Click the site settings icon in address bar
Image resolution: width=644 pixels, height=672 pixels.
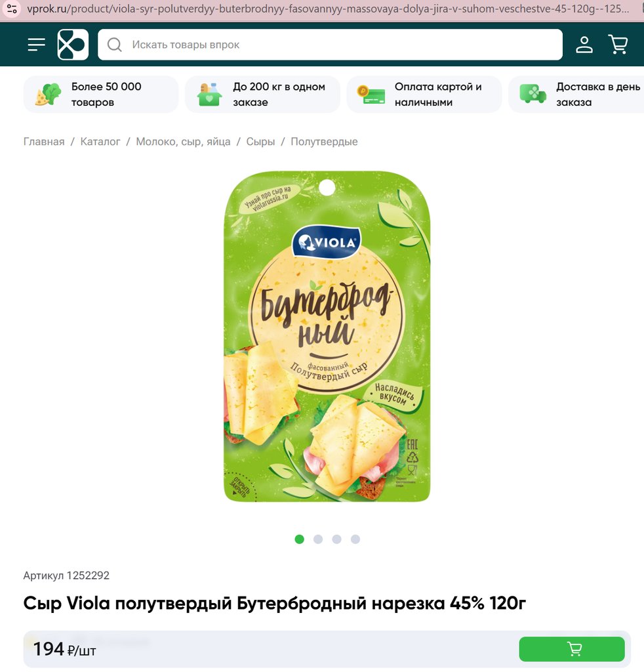pyautogui.click(x=12, y=9)
